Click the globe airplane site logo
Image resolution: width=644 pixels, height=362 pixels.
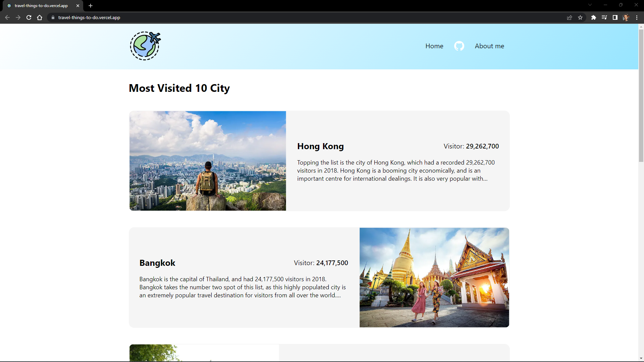(x=145, y=46)
